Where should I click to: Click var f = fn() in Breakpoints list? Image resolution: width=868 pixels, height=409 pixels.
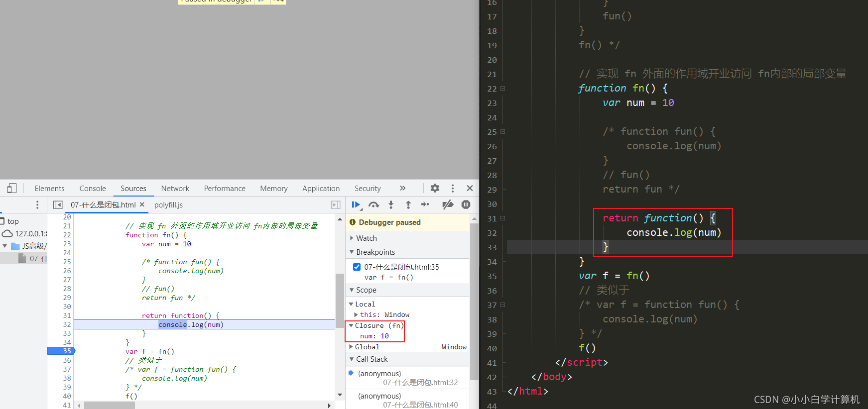coord(388,277)
